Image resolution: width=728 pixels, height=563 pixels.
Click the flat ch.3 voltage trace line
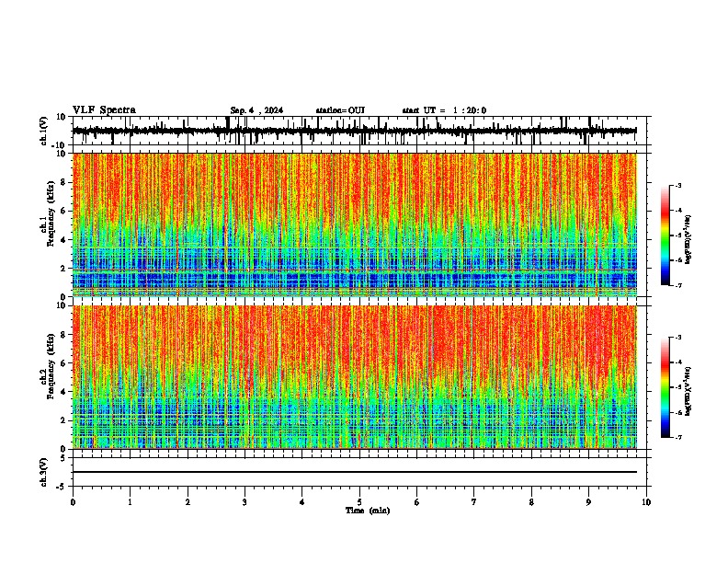click(354, 472)
